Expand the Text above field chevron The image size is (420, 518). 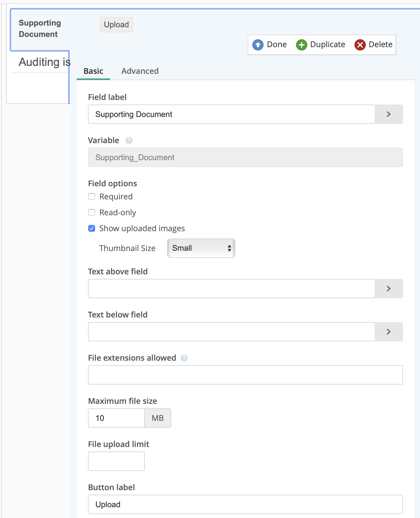tap(388, 289)
